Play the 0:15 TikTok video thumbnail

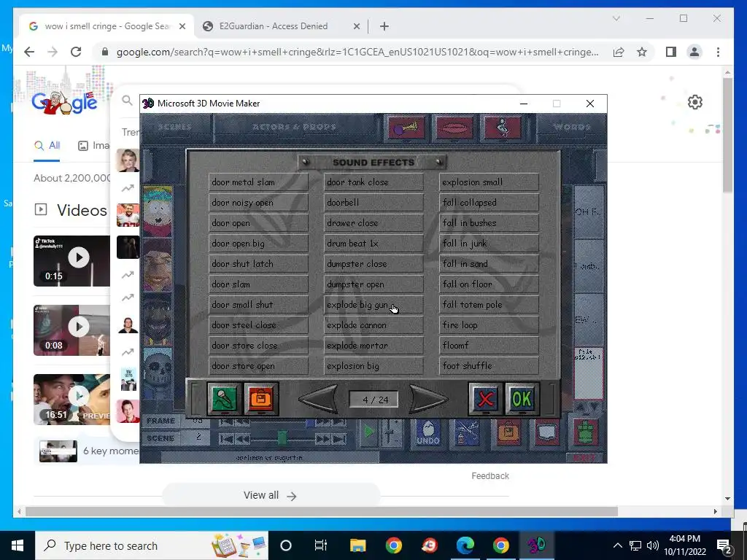pos(71,261)
